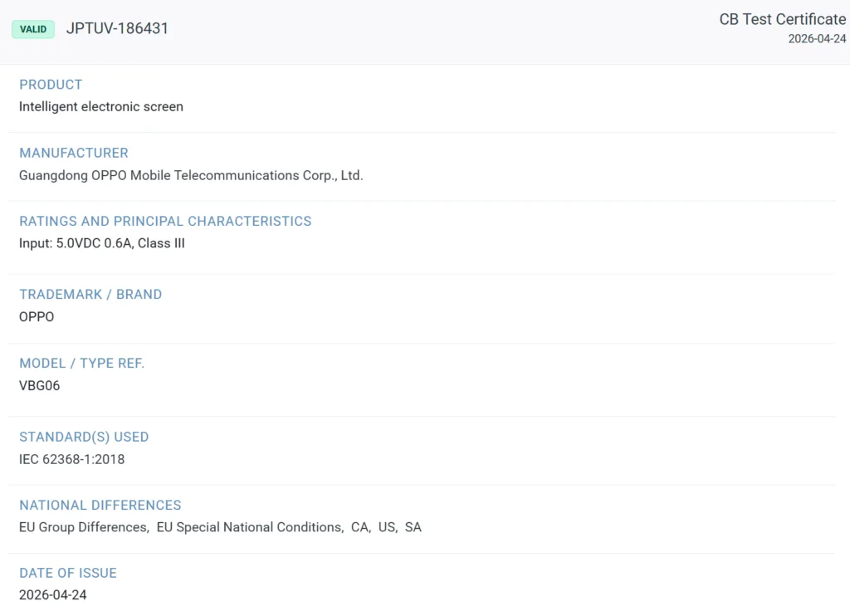Click the MANUFACTURER section label
This screenshot has width=850, height=616.
tap(74, 153)
